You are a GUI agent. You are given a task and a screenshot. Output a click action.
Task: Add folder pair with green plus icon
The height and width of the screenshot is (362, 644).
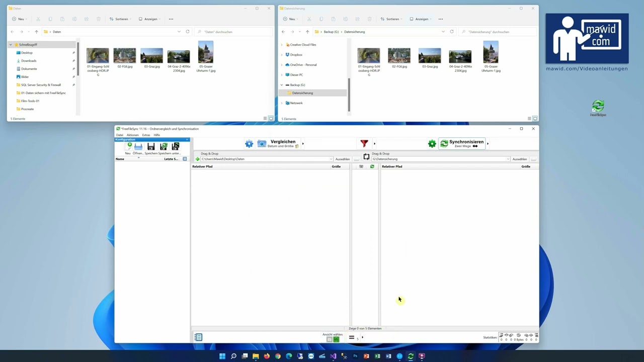click(198, 159)
